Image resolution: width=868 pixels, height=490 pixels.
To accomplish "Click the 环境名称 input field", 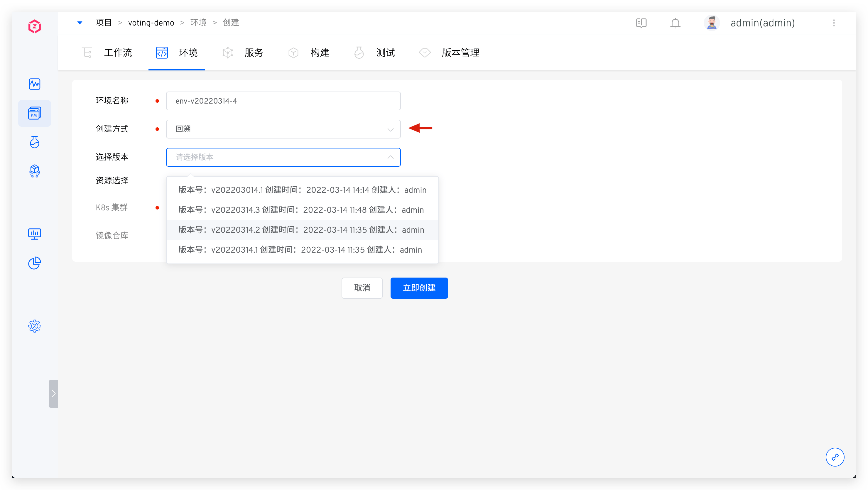I will click(283, 101).
